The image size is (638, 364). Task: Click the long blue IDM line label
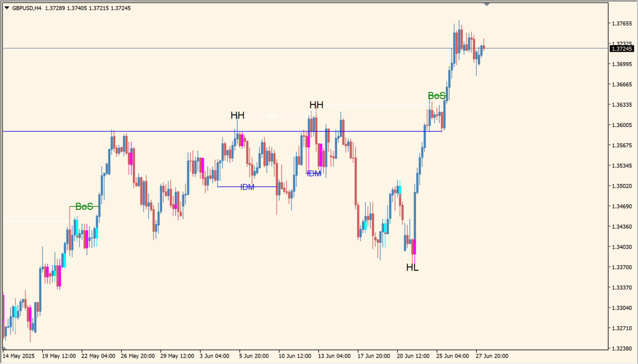tap(247, 187)
